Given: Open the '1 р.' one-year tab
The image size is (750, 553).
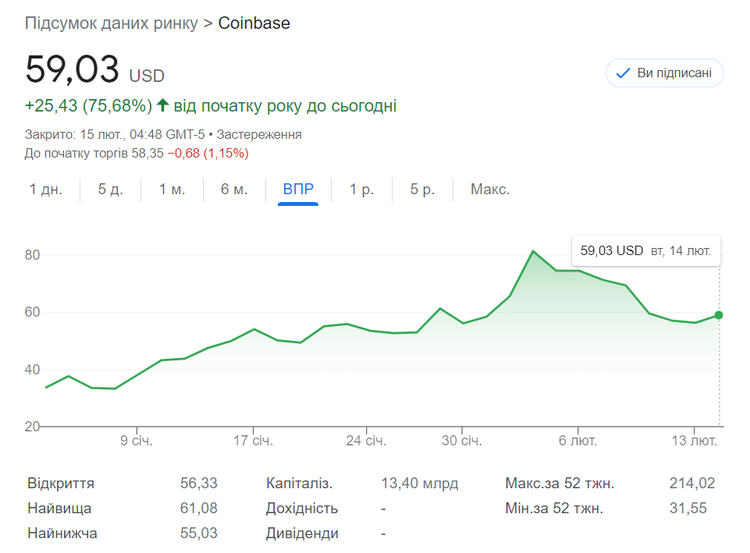Looking at the screenshot, I should click(362, 189).
